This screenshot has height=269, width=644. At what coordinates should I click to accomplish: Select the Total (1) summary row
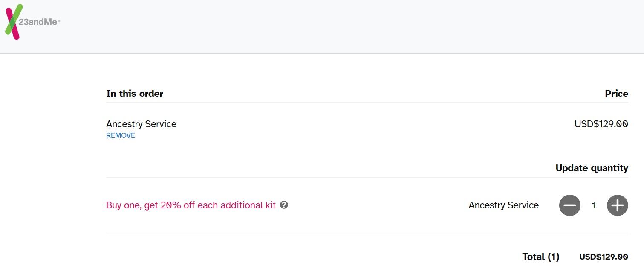pyautogui.click(x=541, y=257)
